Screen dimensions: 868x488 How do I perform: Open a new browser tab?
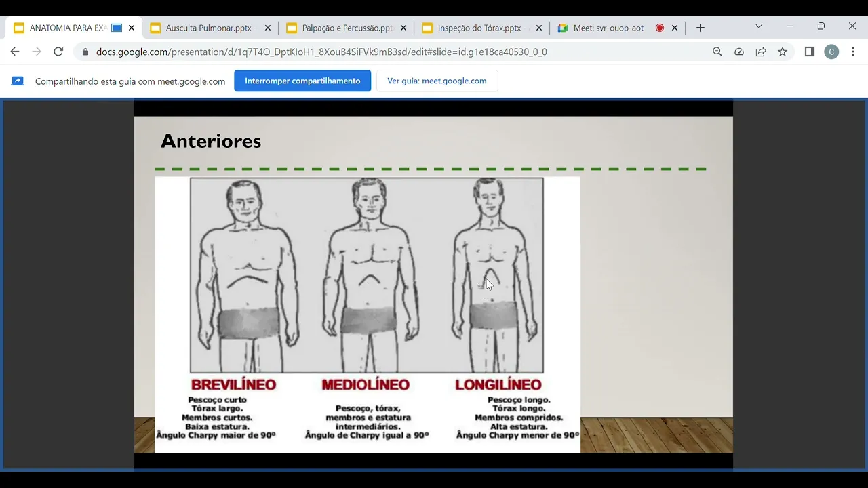click(x=701, y=28)
